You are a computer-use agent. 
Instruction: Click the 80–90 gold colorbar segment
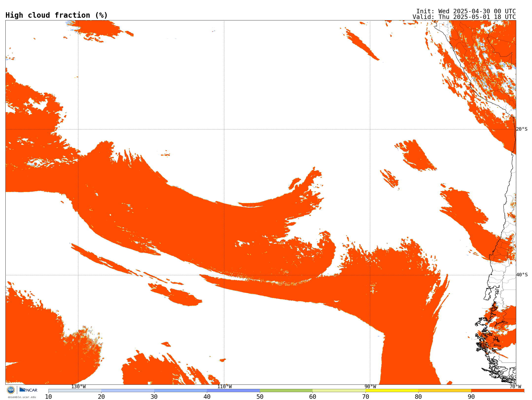(x=445, y=391)
